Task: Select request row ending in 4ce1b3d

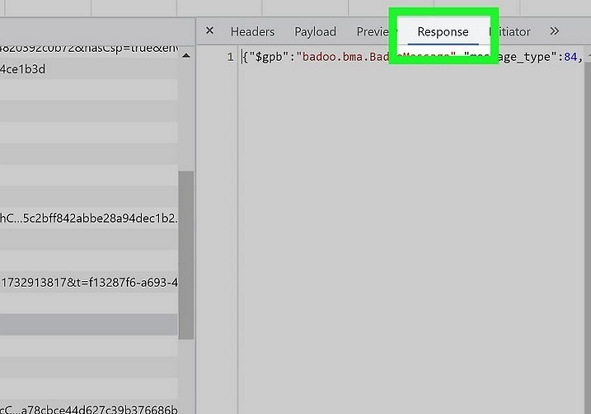Action: (89, 69)
